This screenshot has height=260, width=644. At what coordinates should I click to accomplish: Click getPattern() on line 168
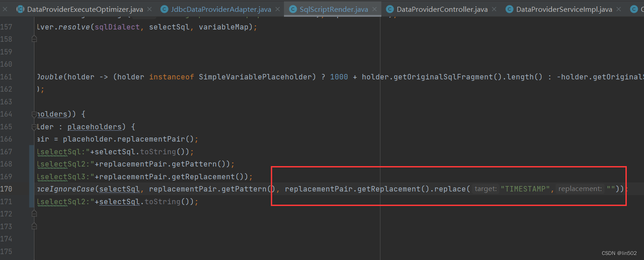[x=201, y=164]
